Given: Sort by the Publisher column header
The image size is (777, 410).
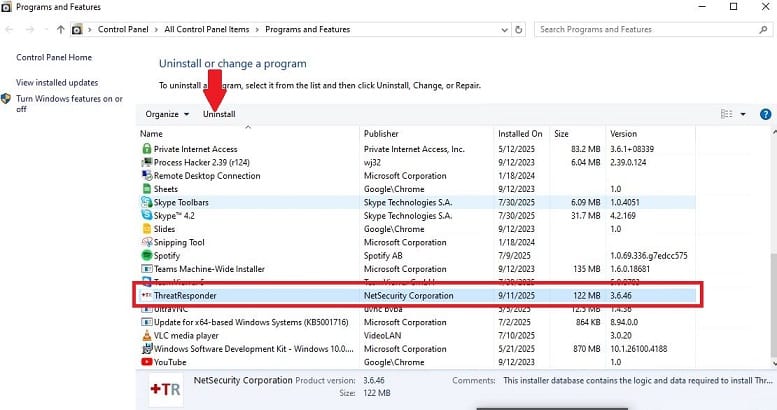Looking at the screenshot, I should click(381, 133).
